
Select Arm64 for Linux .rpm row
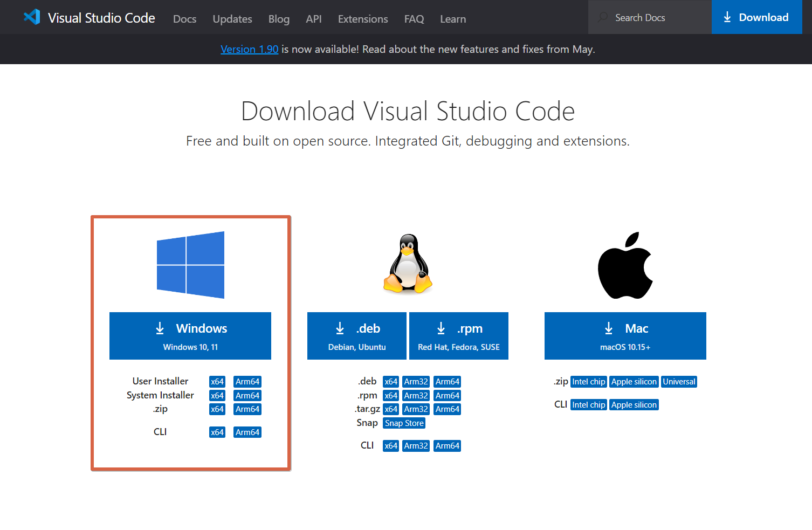coord(448,396)
